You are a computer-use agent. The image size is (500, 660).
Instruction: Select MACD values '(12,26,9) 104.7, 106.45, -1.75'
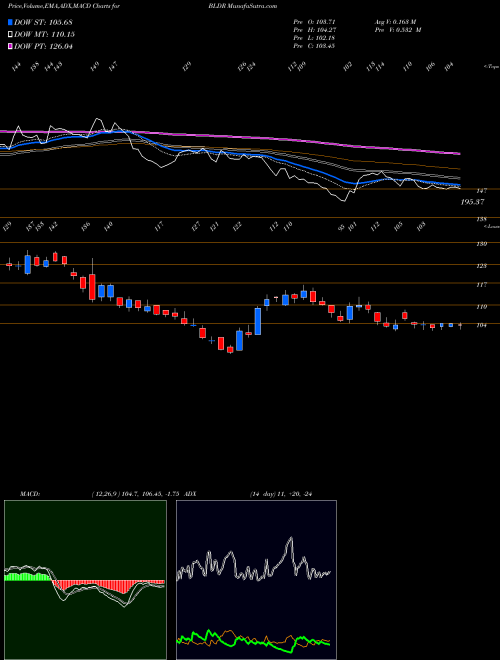coord(136,494)
